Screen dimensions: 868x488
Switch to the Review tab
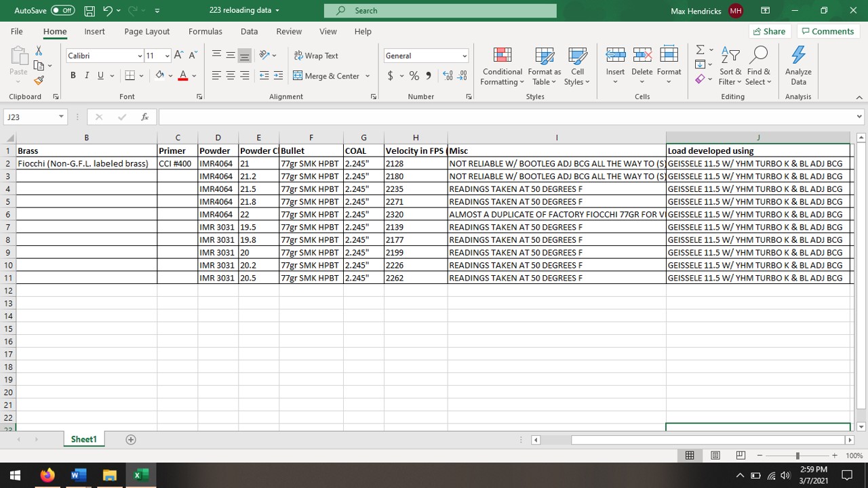(x=289, y=31)
